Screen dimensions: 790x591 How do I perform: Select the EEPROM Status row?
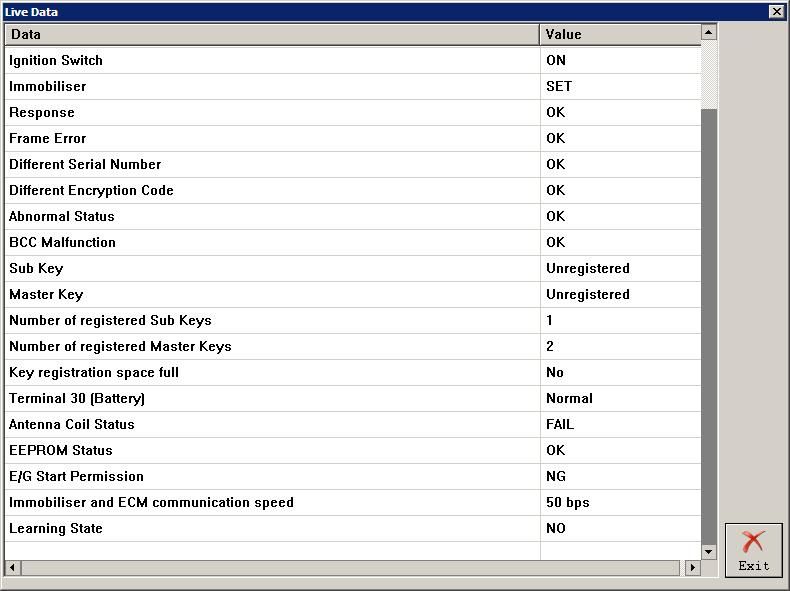click(353, 450)
